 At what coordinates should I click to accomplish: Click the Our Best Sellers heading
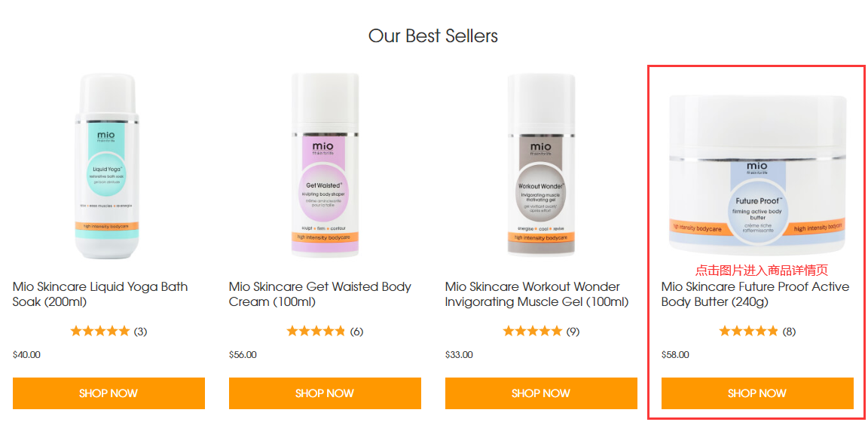pyautogui.click(x=433, y=36)
